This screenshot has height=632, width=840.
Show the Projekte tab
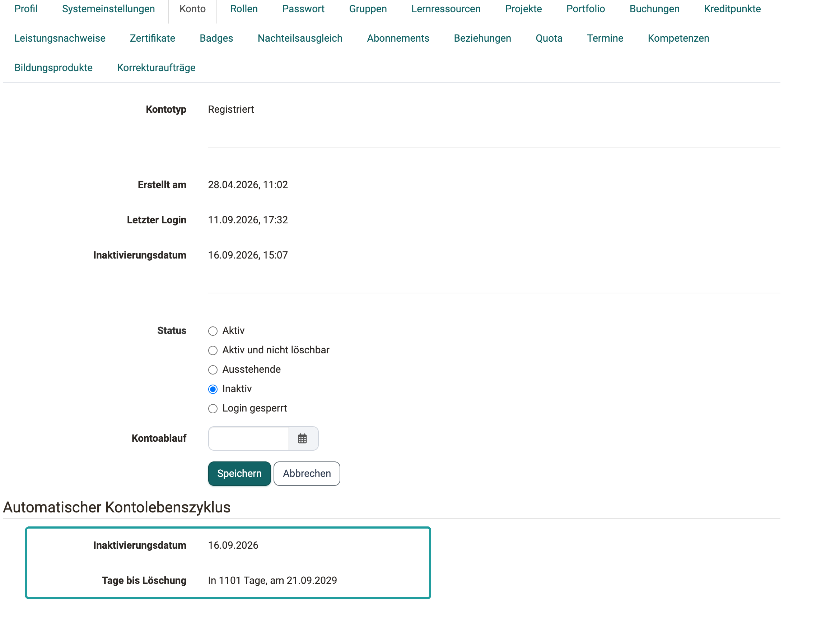[524, 9]
